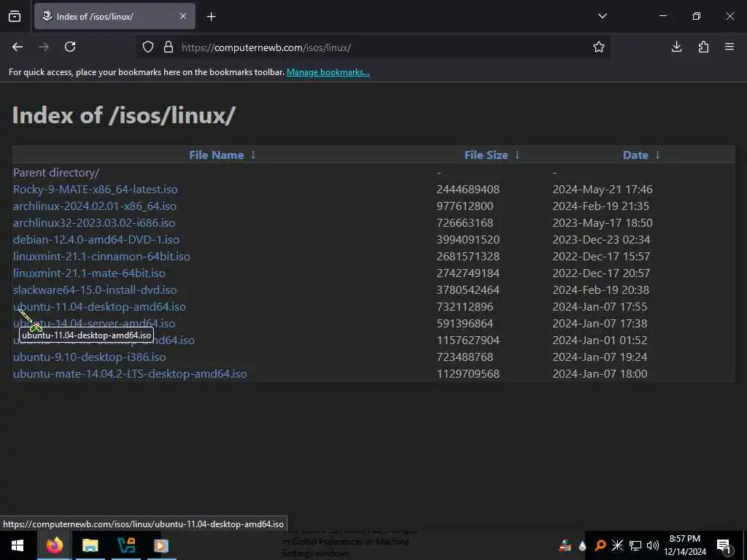Download linuxmint-21.1-cinnamon-64bit.iso
This screenshot has height=560, width=747.
point(101,256)
